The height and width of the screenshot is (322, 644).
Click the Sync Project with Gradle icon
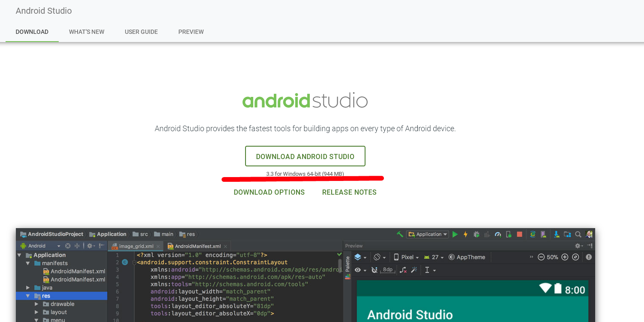click(533, 234)
